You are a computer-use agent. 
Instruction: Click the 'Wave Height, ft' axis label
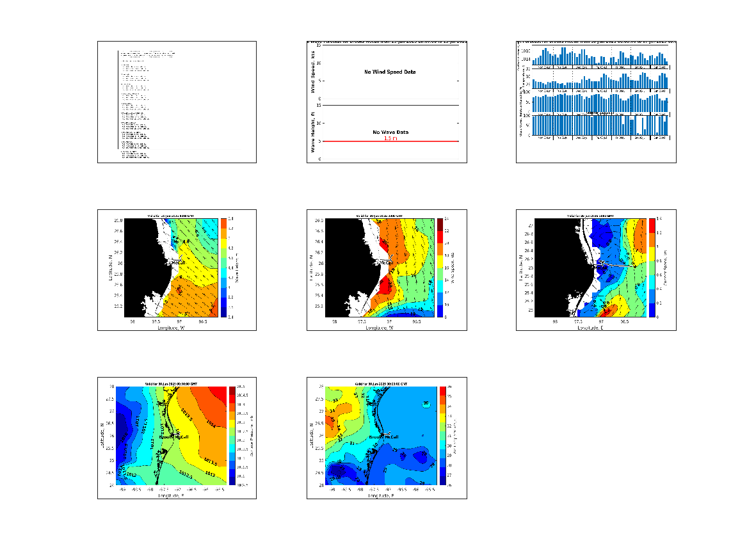tap(313, 132)
